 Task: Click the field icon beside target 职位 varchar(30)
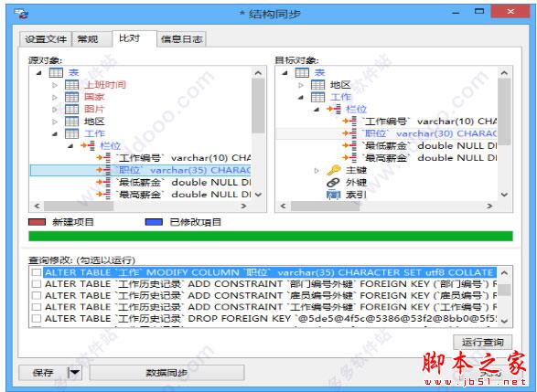tap(349, 133)
